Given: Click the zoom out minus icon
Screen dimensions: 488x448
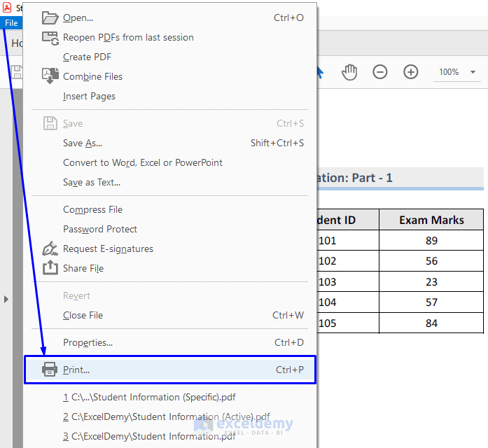Looking at the screenshot, I should point(380,72).
